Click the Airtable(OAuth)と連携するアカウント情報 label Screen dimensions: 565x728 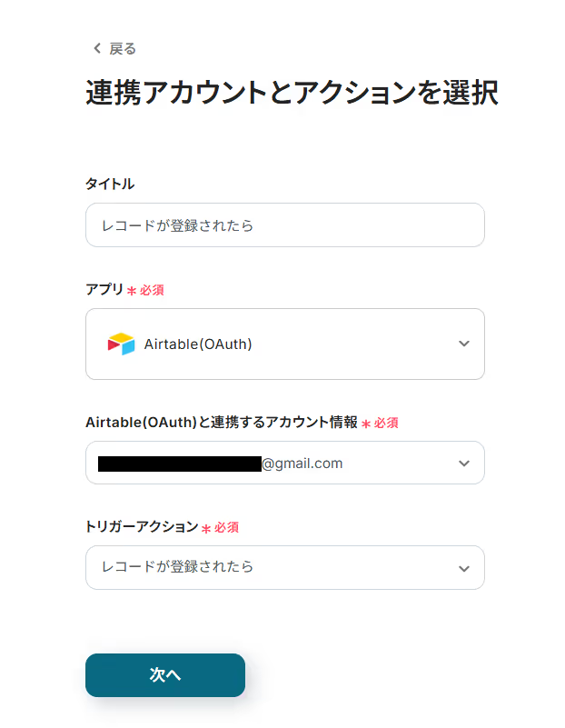coord(222,422)
